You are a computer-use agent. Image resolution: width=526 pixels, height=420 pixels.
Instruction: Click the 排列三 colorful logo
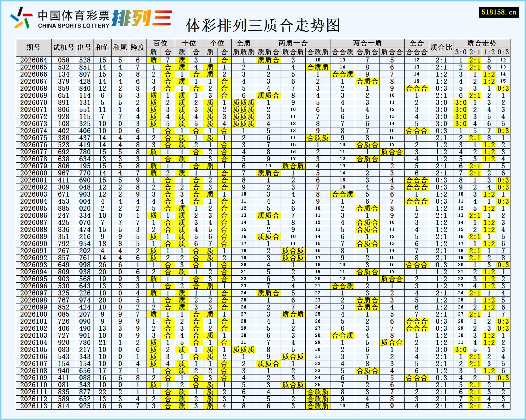142,18
